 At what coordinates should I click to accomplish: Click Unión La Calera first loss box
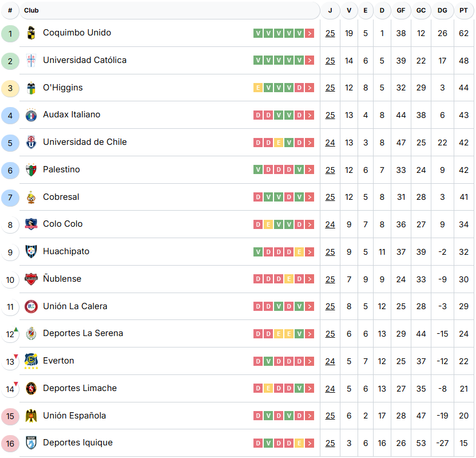coord(258,307)
